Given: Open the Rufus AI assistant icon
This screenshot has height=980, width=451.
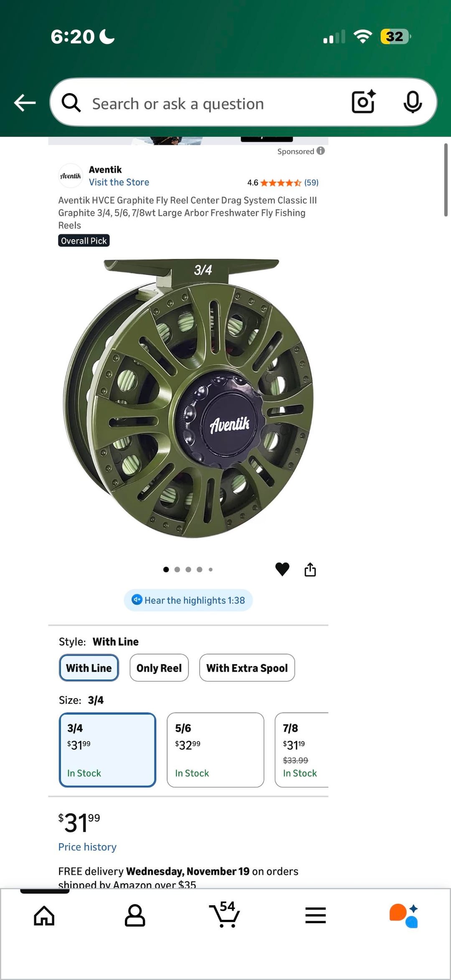Looking at the screenshot, I should (x=404, y=916).
